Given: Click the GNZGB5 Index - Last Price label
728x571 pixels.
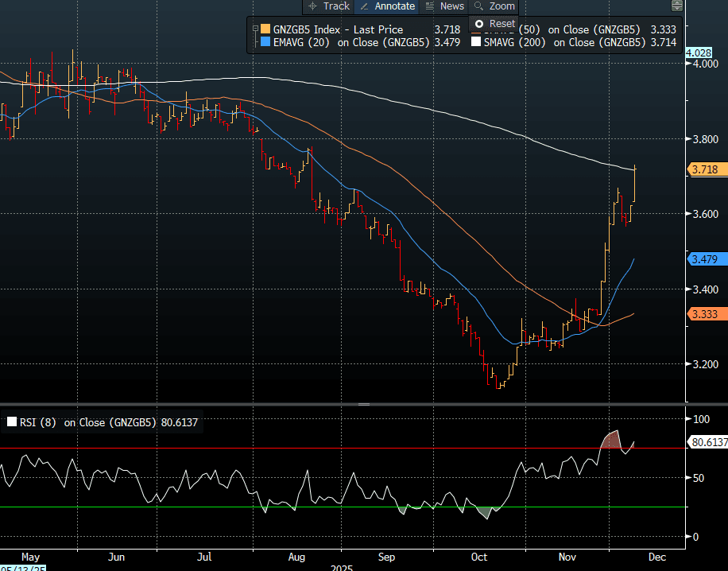Looking at the screenshot, I should click(338, 29).
